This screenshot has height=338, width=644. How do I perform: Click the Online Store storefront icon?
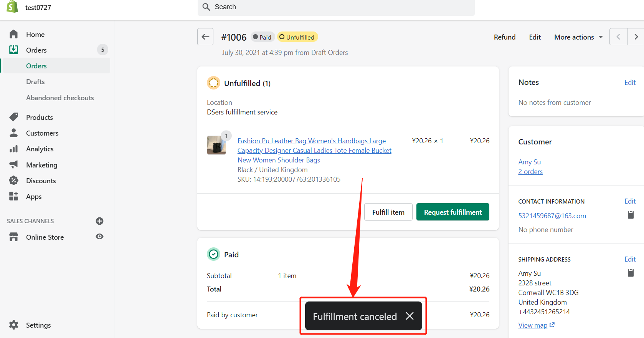(x=14, y=237)
